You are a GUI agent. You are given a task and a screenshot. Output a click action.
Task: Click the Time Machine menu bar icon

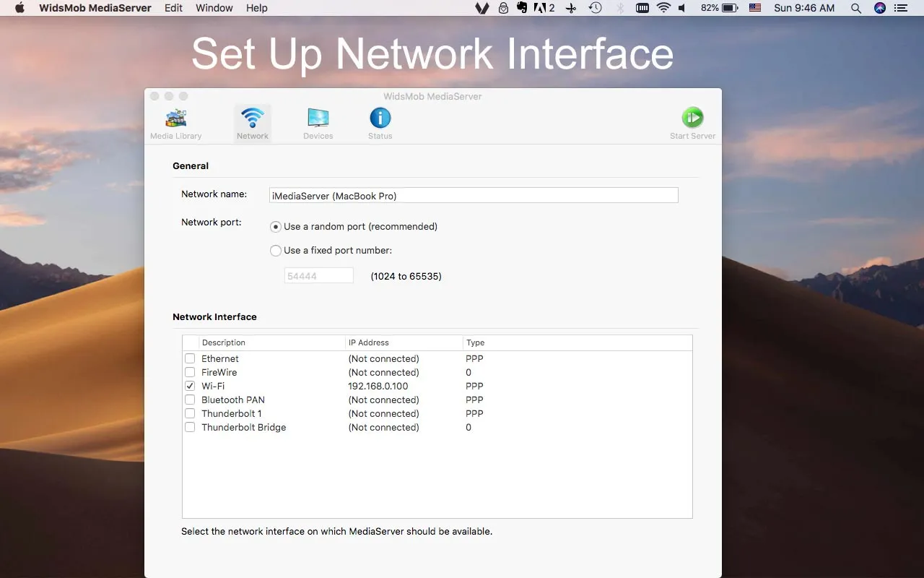coord(595,8)
